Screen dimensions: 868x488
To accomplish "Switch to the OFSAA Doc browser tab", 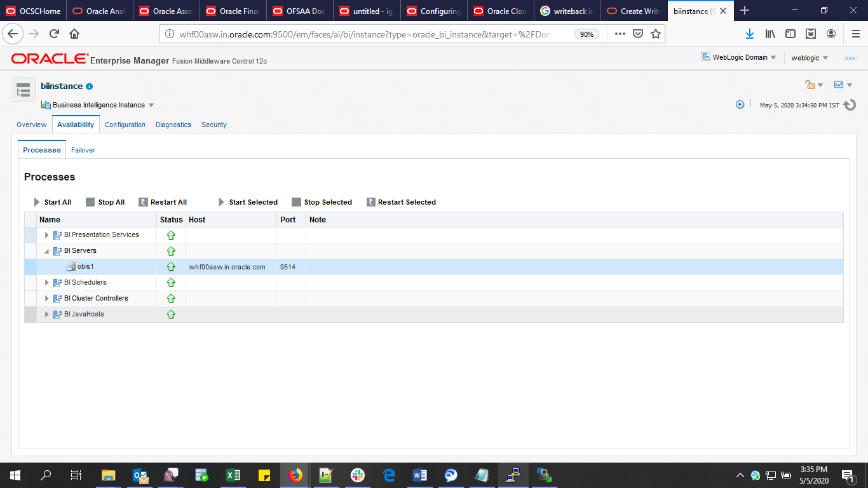I will pos(301,11).
